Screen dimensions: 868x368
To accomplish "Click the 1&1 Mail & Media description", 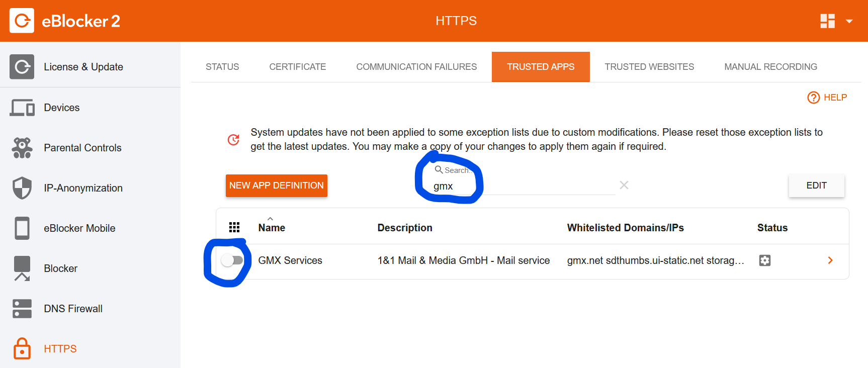I will click(464, 260).
